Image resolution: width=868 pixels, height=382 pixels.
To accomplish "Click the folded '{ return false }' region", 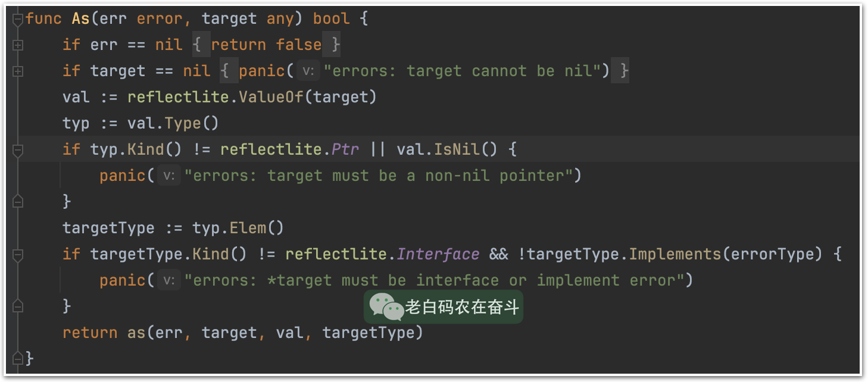I will (267, 45).
